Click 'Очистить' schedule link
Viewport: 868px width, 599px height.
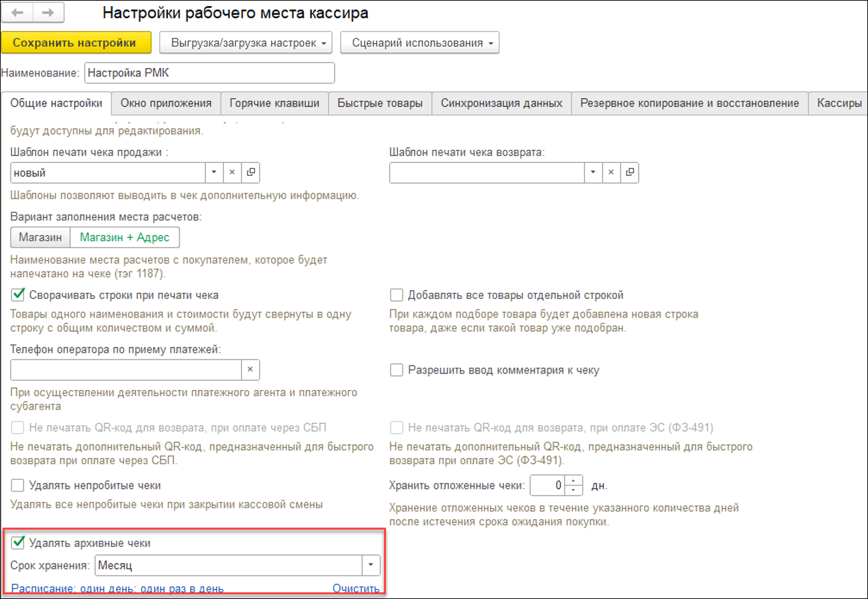[356, 588]
